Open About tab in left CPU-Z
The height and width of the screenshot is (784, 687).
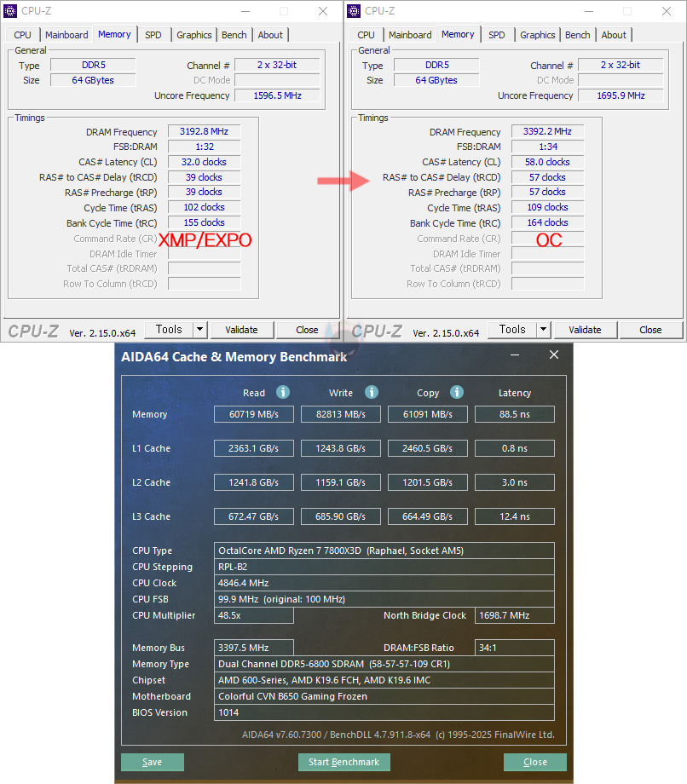point(270,35)
